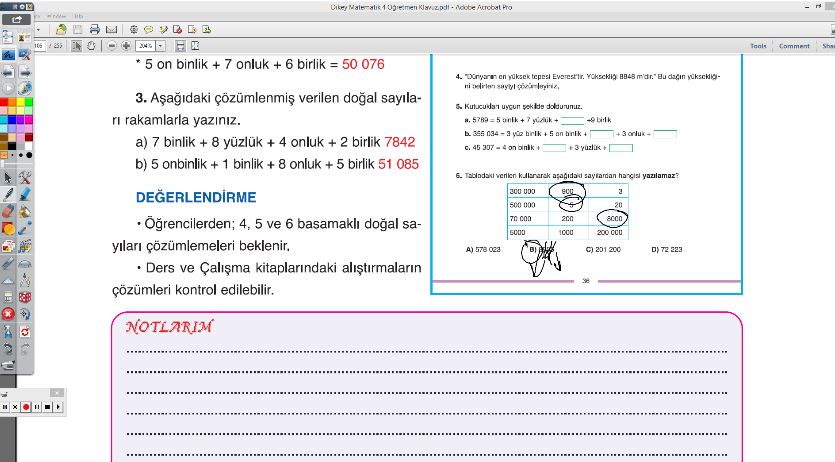Click the Create PDF icon
The image size is (835, 462).
[x=61, y=29]
